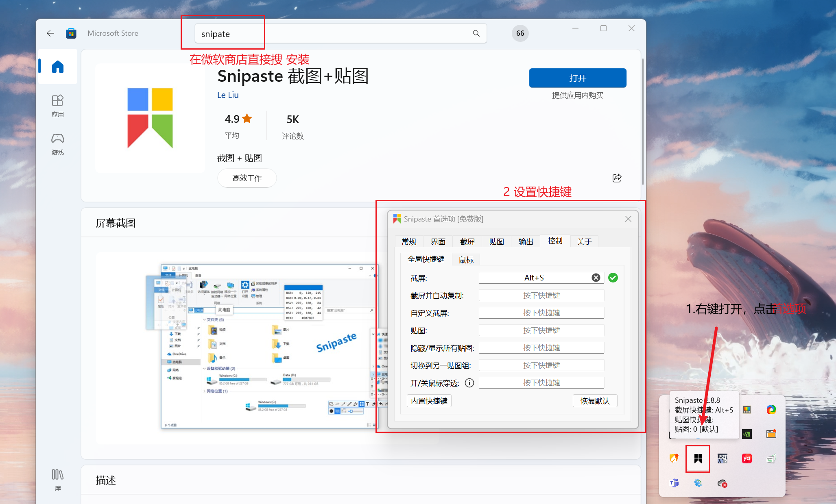The width and height of the screenshot is (836, 504).
Task: Open the 库 (Library) section
Action: [58, 480]
